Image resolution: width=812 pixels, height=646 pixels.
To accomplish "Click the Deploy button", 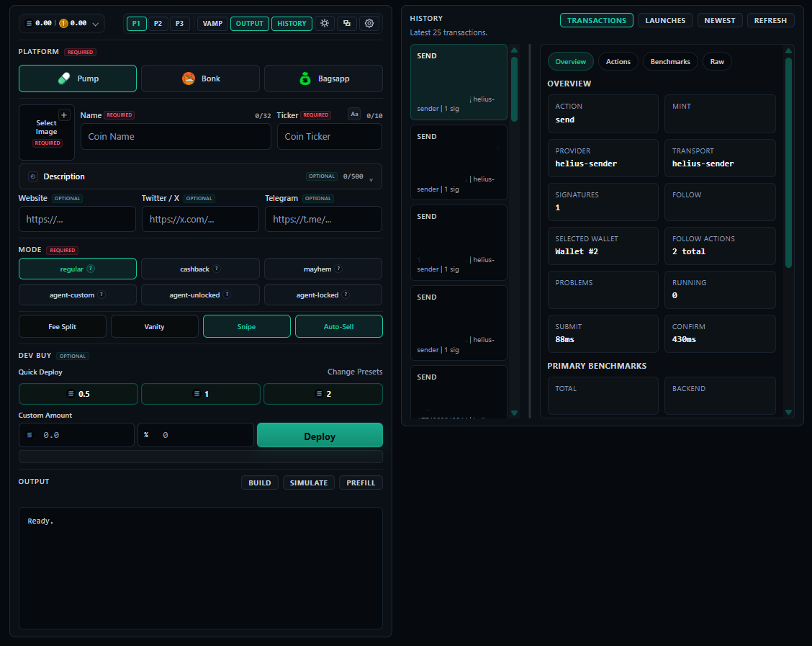I will (x=320, y=435).
